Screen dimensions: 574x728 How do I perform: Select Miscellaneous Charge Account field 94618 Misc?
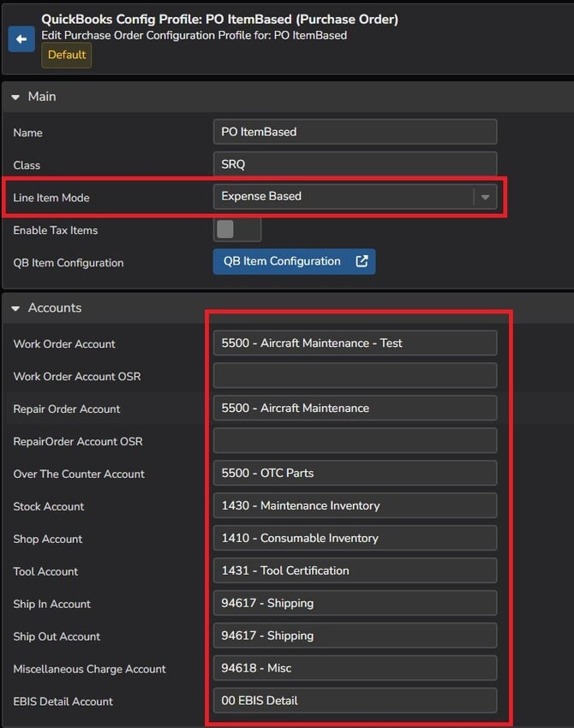click(355, 668)
